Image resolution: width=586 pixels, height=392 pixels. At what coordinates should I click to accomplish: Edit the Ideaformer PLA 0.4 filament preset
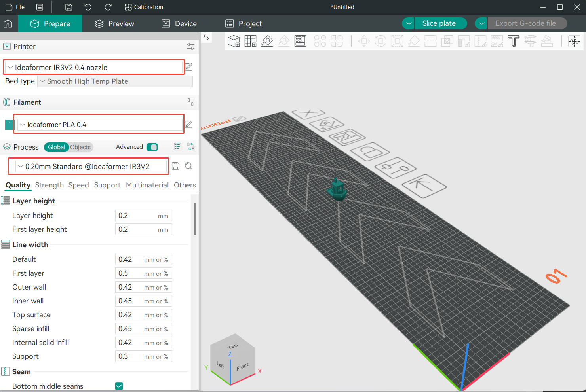coord(189,125)
